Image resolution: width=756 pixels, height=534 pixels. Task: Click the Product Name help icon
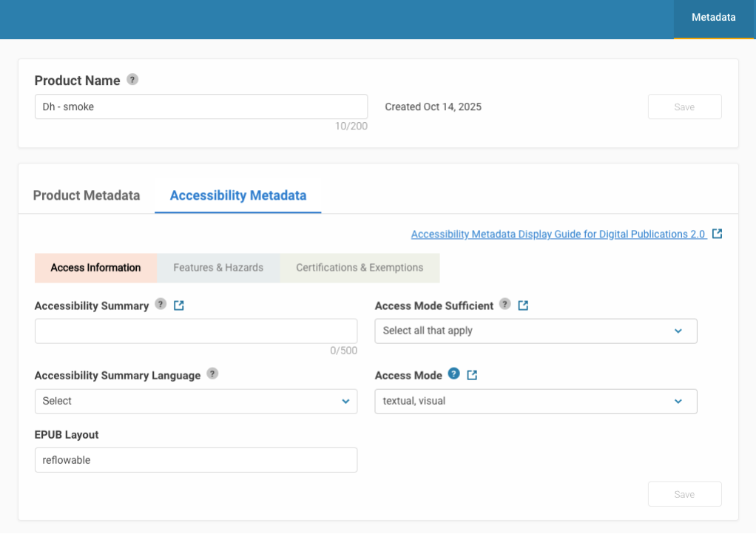coord(132,80)
